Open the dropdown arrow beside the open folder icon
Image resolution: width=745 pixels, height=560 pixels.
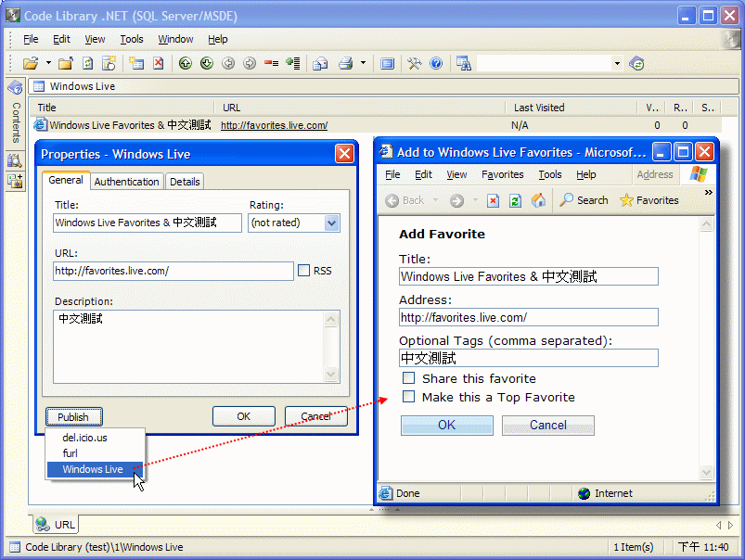48,63
